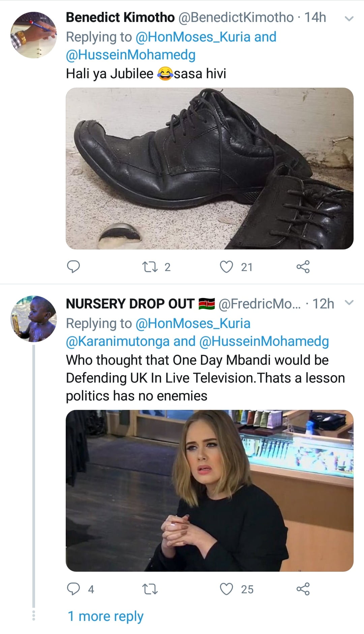Open options chevron on Benedict Kimotho's tweet
Viewport: 364px width, 634px height.
pos(350,19)
